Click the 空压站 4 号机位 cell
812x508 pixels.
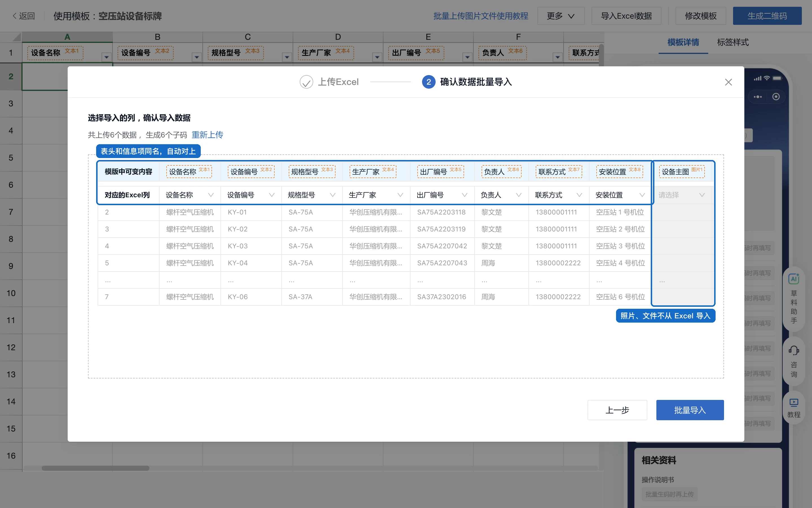(x=620, y=263)
